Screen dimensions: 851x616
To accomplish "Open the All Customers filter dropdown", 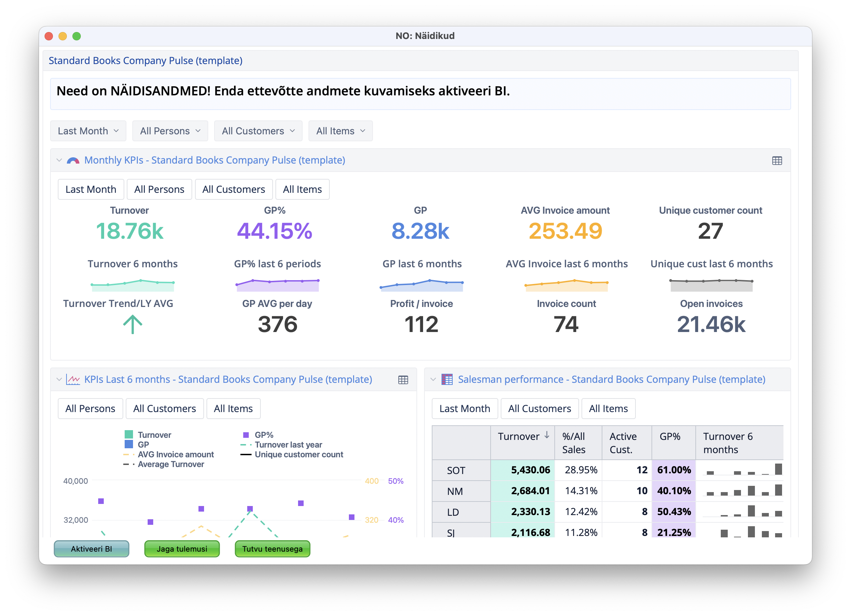I will (258, 131).
